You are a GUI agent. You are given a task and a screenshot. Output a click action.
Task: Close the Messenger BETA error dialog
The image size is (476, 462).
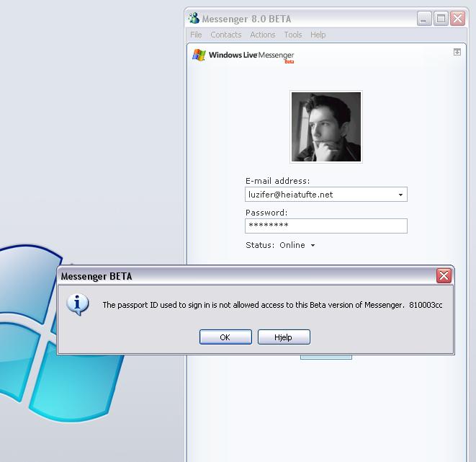[444, 276]
